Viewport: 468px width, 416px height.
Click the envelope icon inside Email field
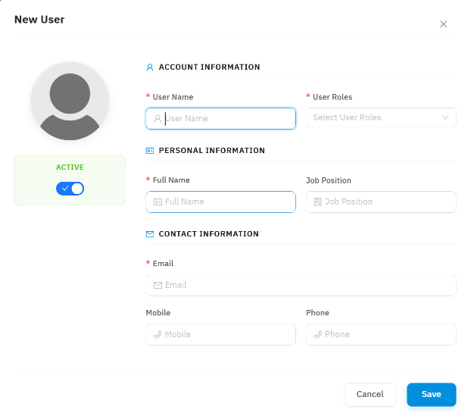[157, 285]
